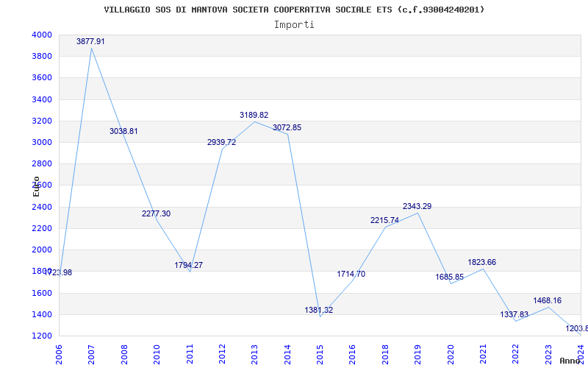Image resolution: width=588 pixels, height=368 pixels.
Task: Select the 1337.83 data label
Action: pos(514,315)
